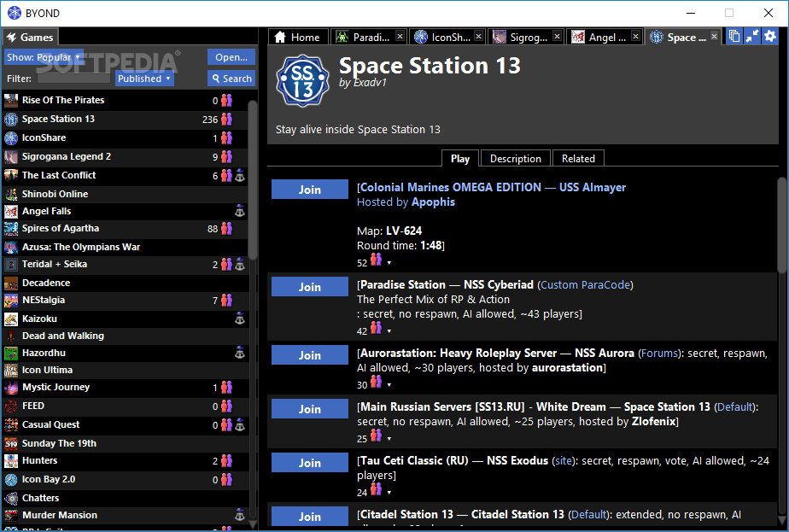Select the Games panel tab
This screenshot has width=789, height=532.
click(x=31, y=38)
